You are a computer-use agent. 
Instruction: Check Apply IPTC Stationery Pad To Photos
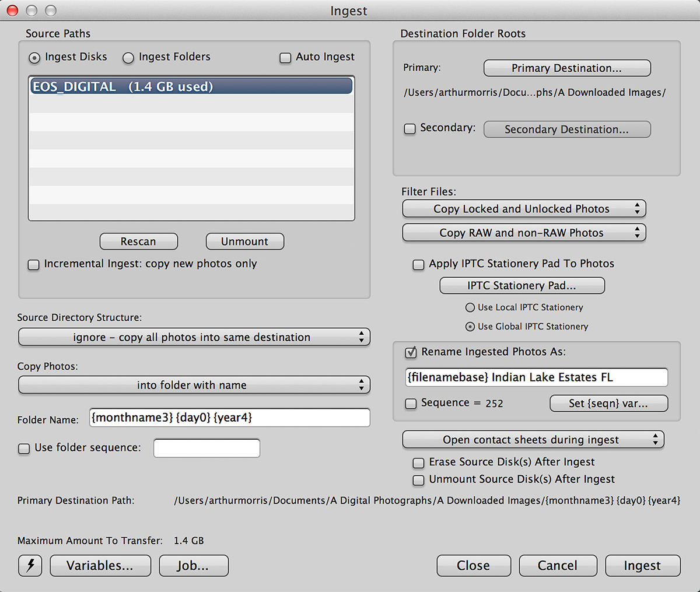coord(418,265)
